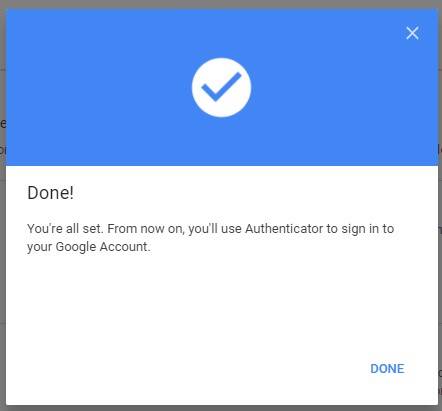This screenshot has height=411, width=442.
Task: Click the dimmed strip above the dialog
Action: pos(221,4)
